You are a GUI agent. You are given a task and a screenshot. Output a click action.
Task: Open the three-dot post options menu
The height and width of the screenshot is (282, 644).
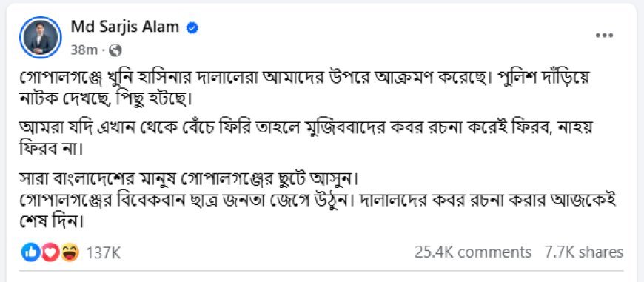pos(604,36)
